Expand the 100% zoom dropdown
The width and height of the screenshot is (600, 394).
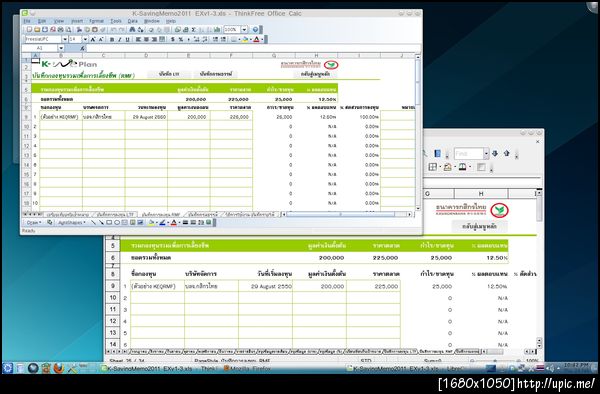coord(244,29)
